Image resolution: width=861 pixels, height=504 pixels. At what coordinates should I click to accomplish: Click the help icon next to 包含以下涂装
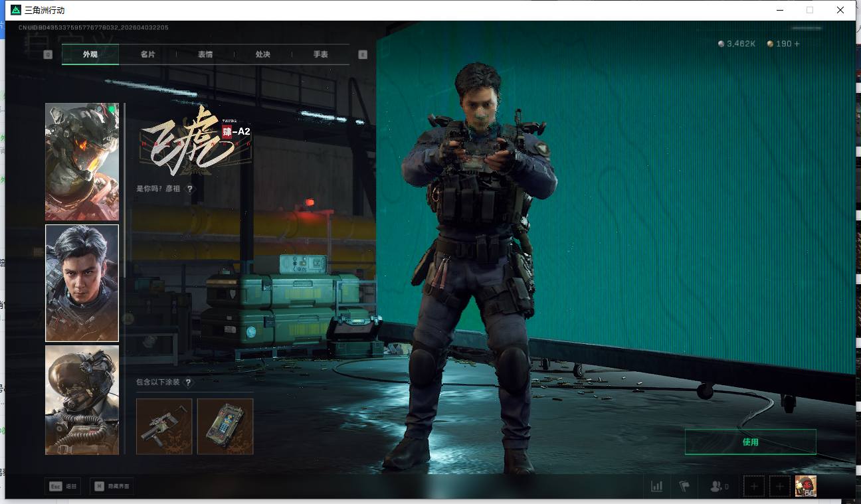tap(189, 382)
